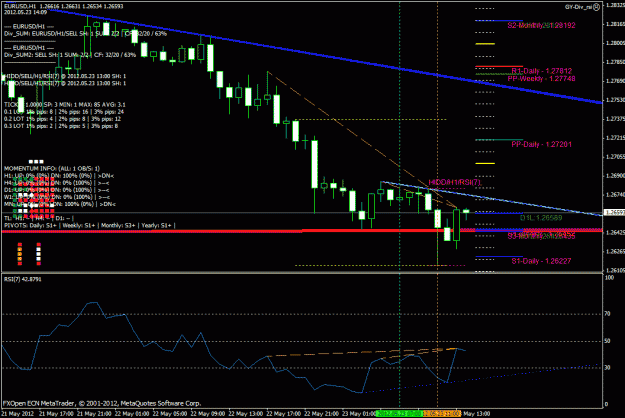Click the yellow pivot segment near 1.2800
The image size is (625, 418).
point(485,44)
